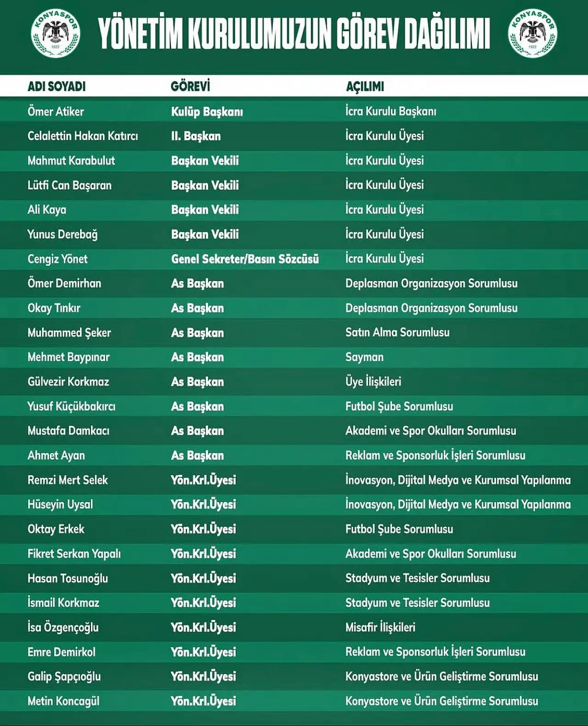Click Stadyum ve Tesisler in Hasan Tosunoğlu row

click(391, 578)
